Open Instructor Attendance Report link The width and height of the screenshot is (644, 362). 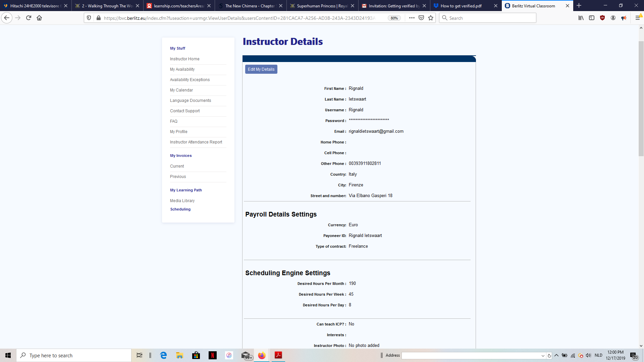[196, 142]
